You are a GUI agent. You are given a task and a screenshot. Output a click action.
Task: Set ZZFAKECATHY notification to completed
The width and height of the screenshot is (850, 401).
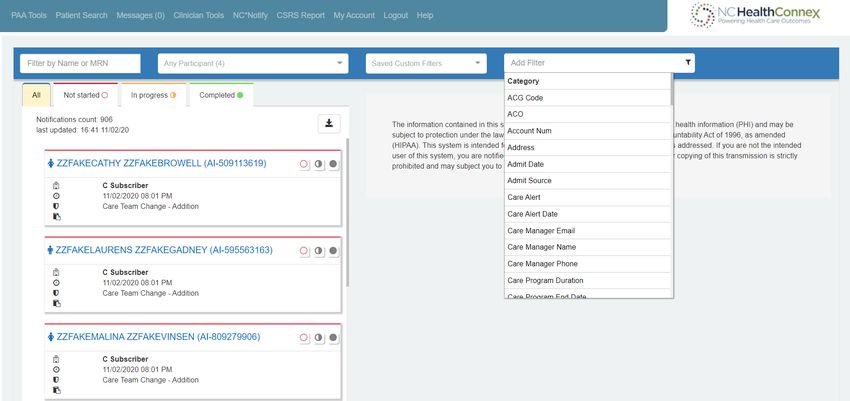tap(333, 164)
